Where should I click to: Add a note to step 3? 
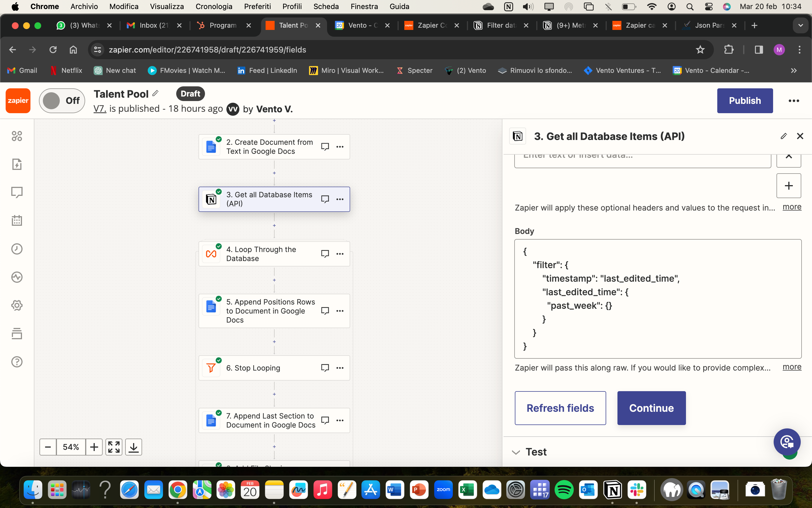coord(325,199)
